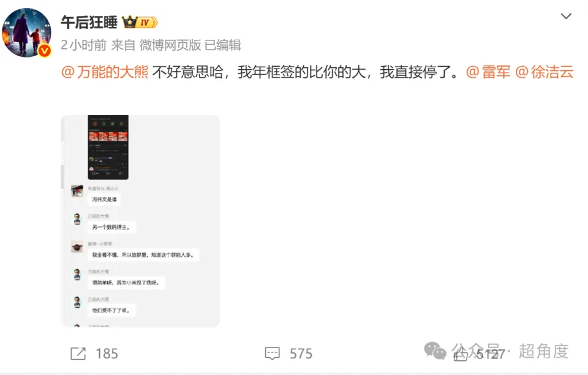Viewport: 588px width, 375px height.
Task: Click the comment count 575
Action: [x=301, y=354]
